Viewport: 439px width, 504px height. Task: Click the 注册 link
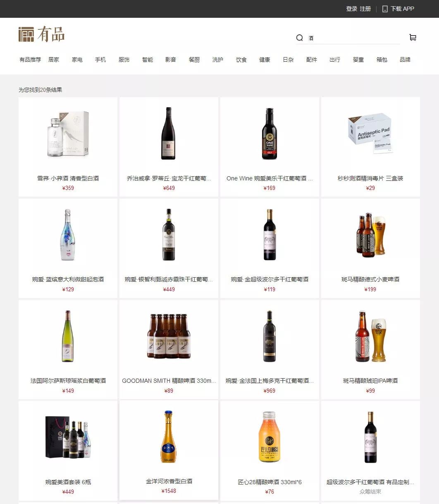click(365, 9)
